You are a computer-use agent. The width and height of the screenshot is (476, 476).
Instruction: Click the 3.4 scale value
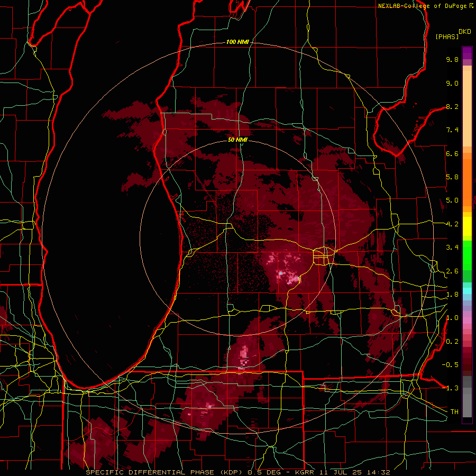[452, 248]
